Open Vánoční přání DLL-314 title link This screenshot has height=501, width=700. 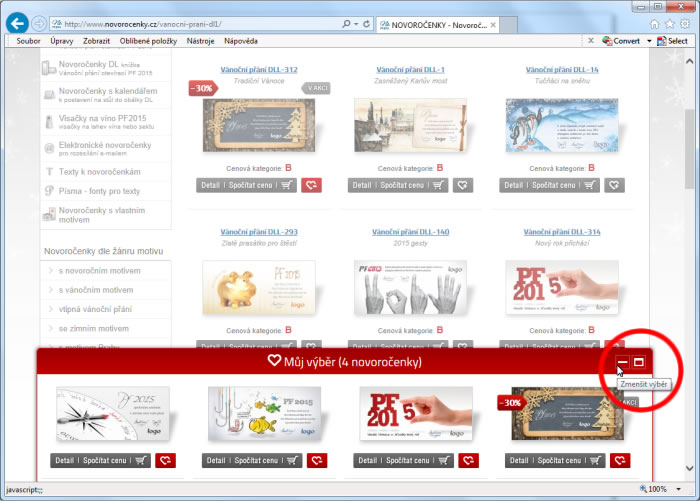tap(562, 232)
